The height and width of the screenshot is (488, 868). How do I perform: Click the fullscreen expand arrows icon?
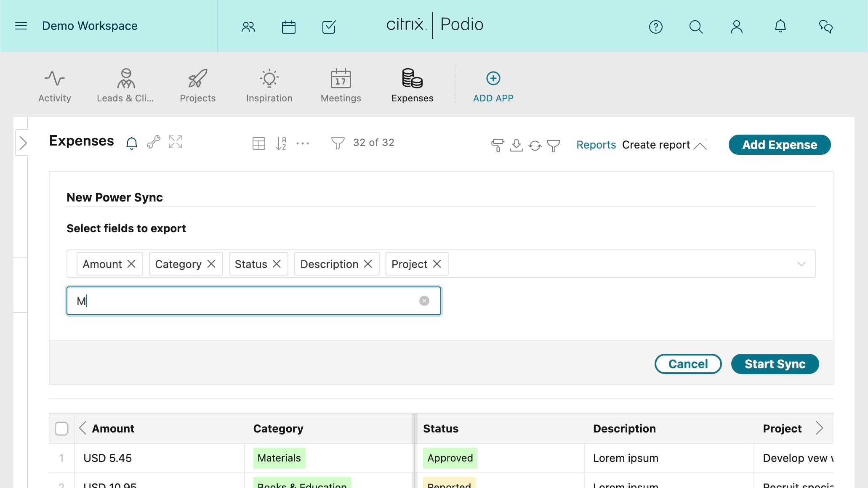(x=176, y=142)
